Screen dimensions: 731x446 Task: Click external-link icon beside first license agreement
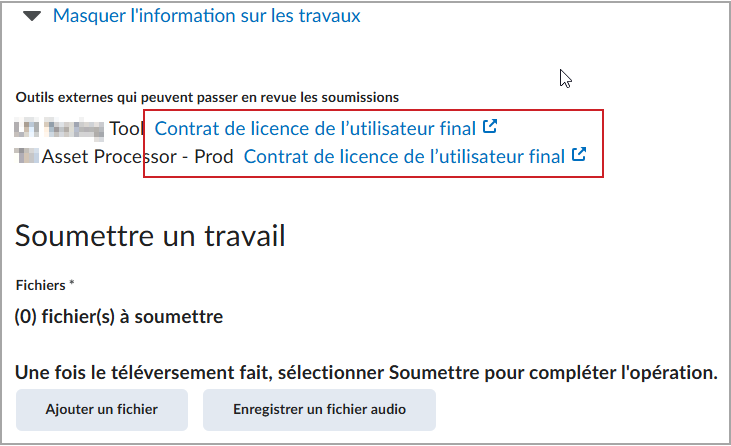coord(490,126)
